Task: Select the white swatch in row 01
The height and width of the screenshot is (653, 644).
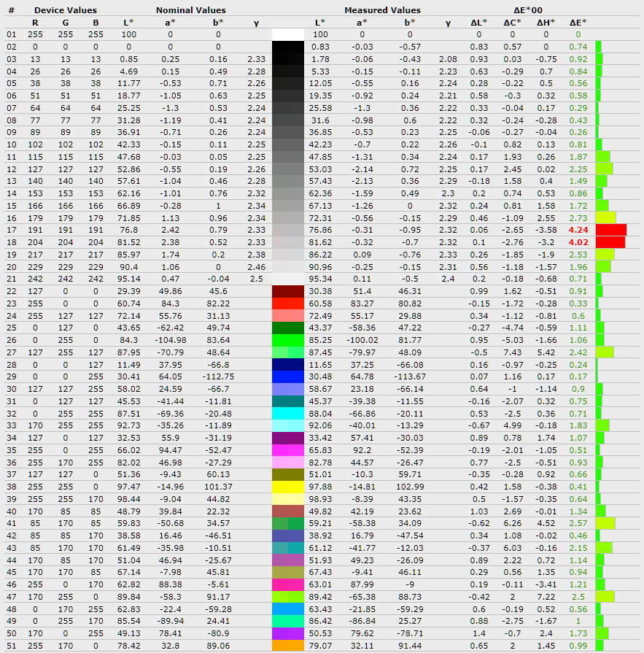Action: click(287, 34)
